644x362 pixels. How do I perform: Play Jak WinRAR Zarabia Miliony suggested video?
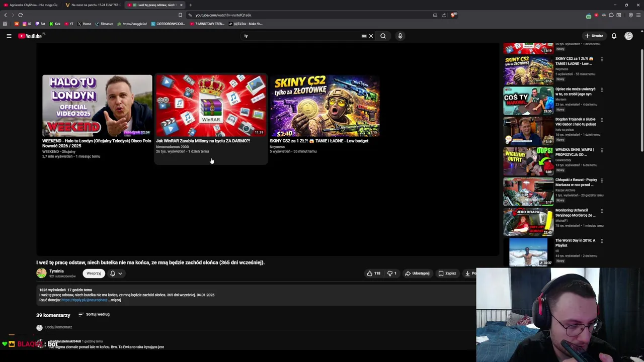click(211, 106)
